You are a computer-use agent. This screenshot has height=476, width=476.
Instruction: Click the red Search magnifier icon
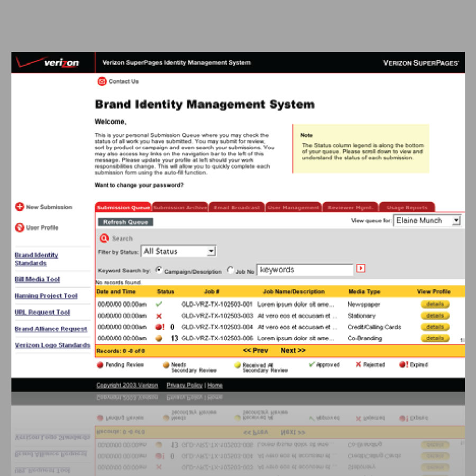pos(104,239)
